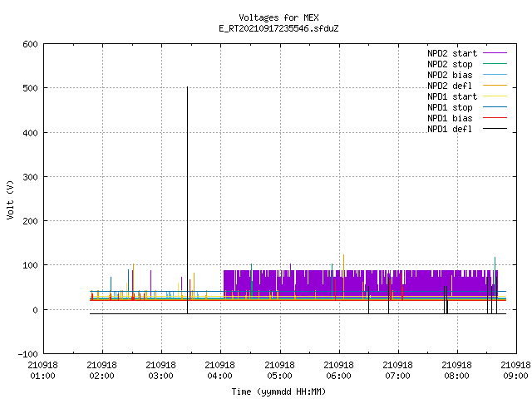The image size is (532, 399).
Task: Click the purple NPD2 start legend line
Action: pyautogui.click(x=495, y=53)
